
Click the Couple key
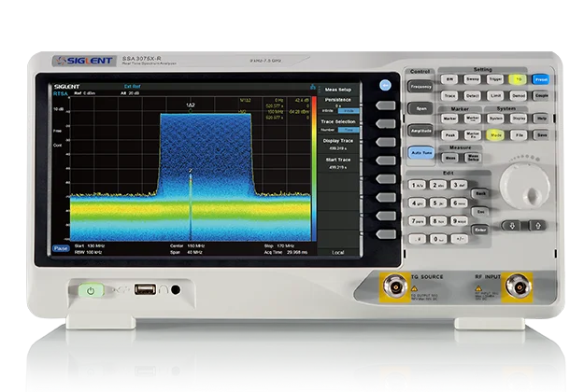(541, 96)
